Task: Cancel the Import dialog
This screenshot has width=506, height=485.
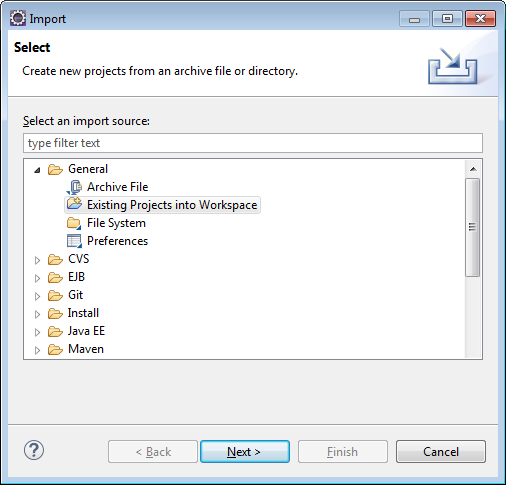Action: (x=441, y=452)
